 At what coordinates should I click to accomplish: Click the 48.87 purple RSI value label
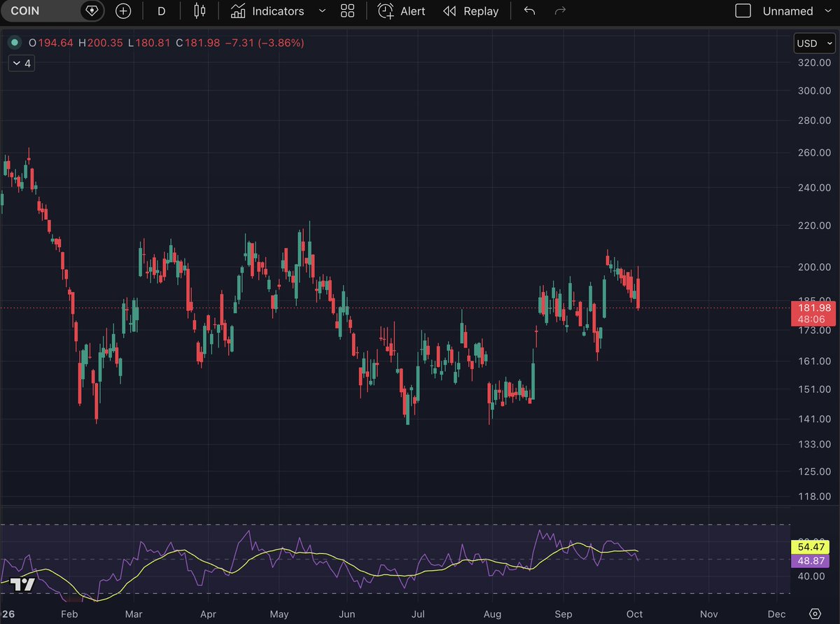pyautogui.click(x=810, y=561)
